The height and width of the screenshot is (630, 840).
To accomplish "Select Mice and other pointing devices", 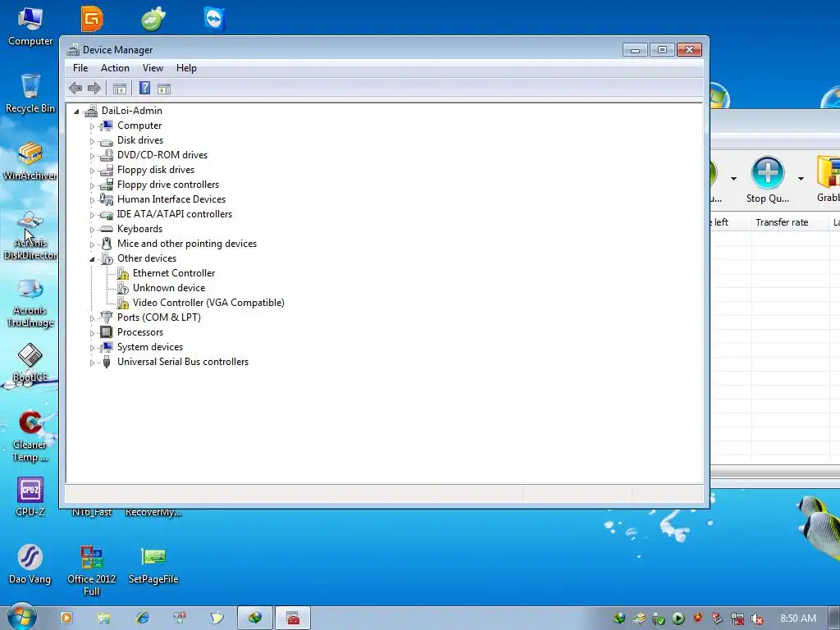I will click(187, 244).
